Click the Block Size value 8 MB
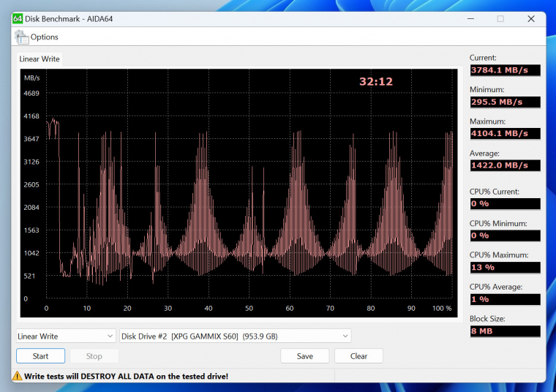This screenshot has height=392, width=556. [506, 331]
